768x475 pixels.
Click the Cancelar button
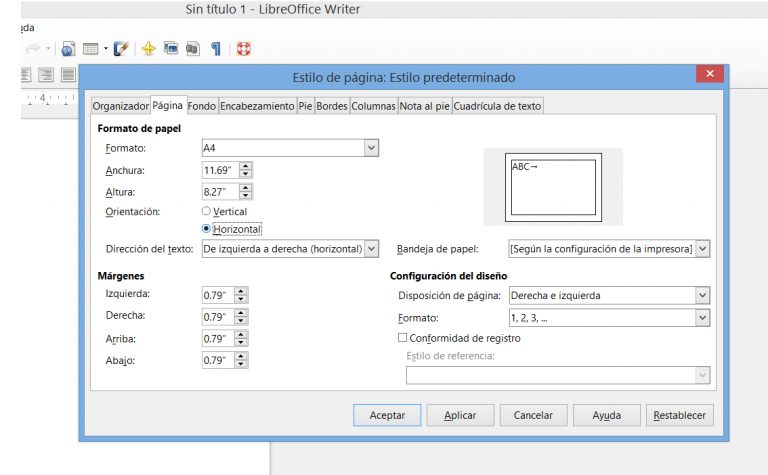pos(533,415)
